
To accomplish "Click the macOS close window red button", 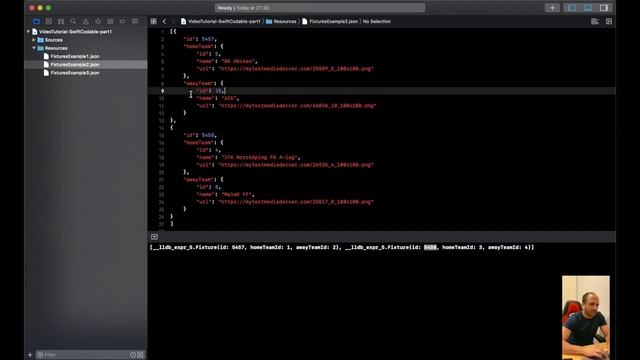I will click(x=32, y=8).
